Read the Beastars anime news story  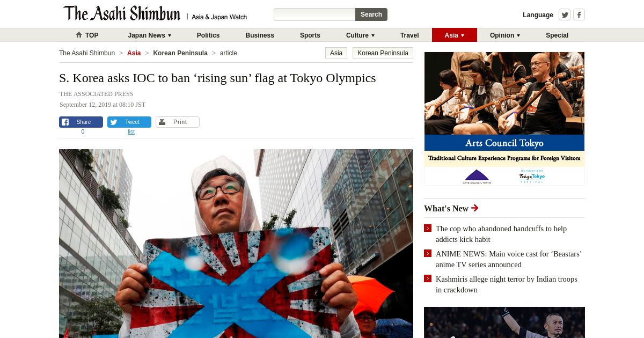click(509, 259)
